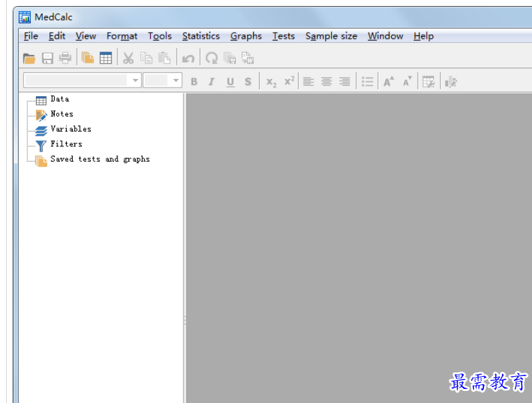Click the MedCalc title bar app icon
532x403 pixels.
(x=25, y=17)
